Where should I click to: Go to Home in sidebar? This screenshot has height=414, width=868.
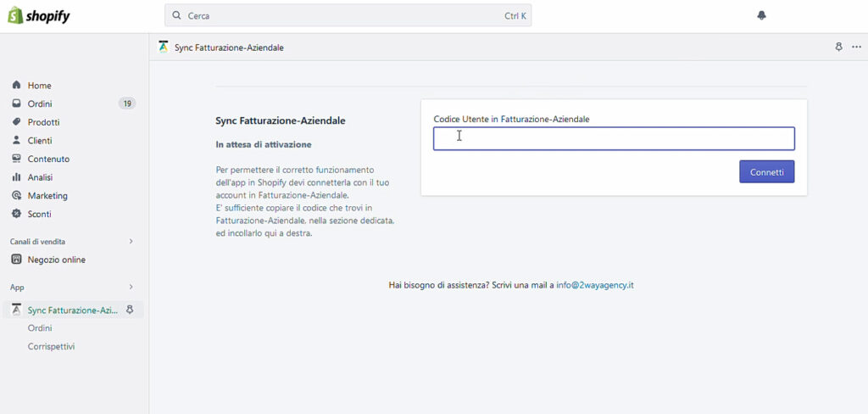pyautogui.click(x=39, y=86)
